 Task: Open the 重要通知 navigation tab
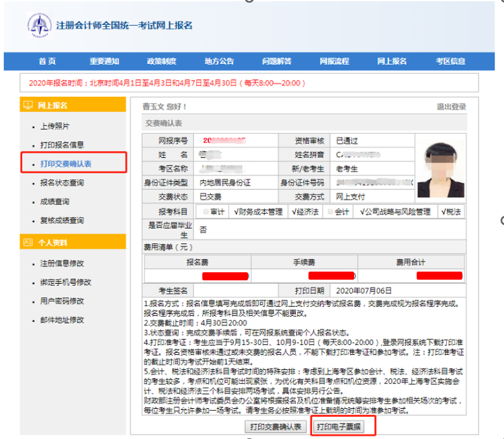coord(104,61)
